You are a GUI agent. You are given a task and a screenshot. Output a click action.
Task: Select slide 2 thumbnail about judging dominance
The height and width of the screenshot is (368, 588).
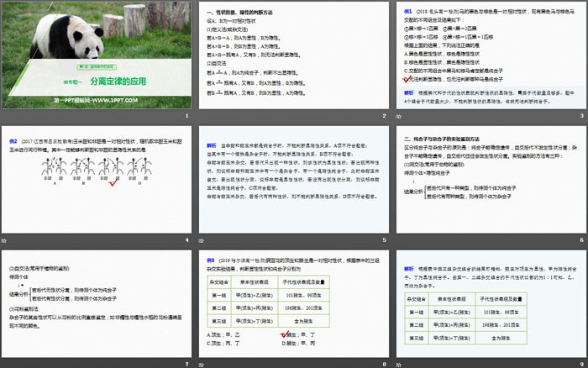(x=293, y=59)
